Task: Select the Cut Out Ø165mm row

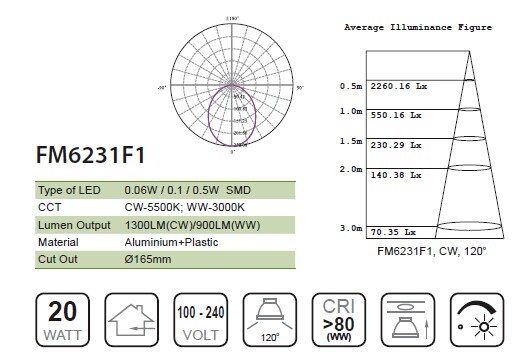Action: (165, 259)
